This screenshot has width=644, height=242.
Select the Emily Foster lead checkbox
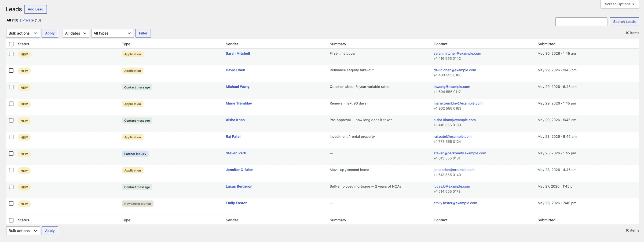pyautogui.click(x=11, y=203)
